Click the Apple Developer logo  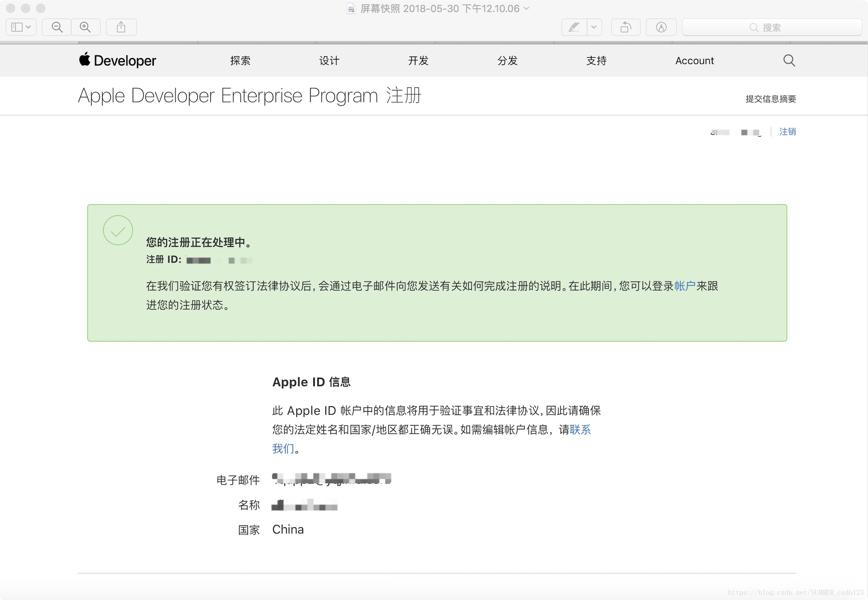(x=117, y=60)
